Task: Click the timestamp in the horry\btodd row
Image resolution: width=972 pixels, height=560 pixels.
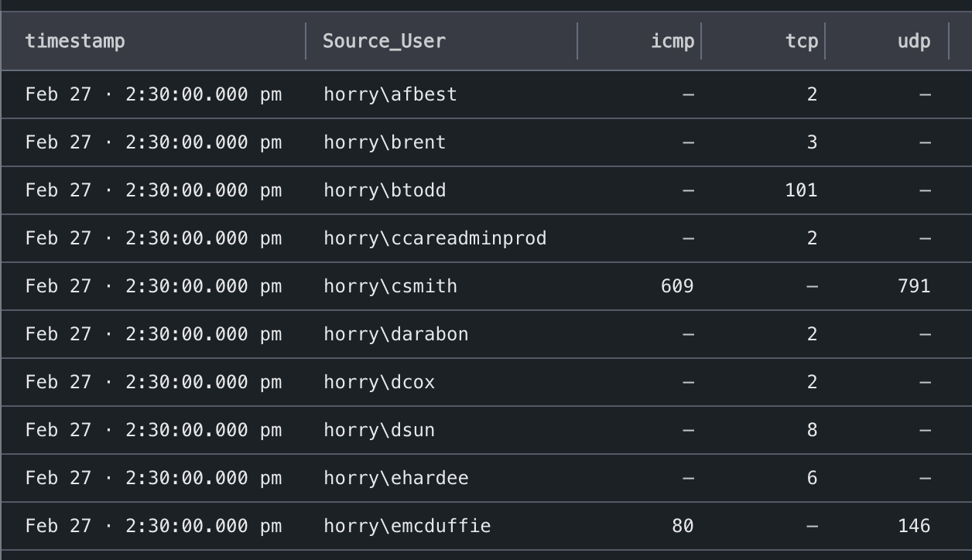Action: [x=153, y=190]
